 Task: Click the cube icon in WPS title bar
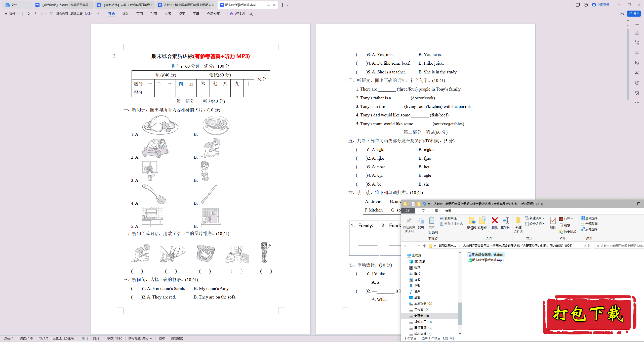tap(586, 5)
